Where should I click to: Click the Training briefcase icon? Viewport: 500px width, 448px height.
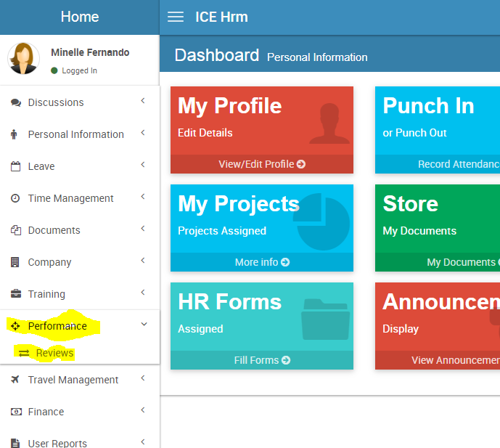click(16, 293)
